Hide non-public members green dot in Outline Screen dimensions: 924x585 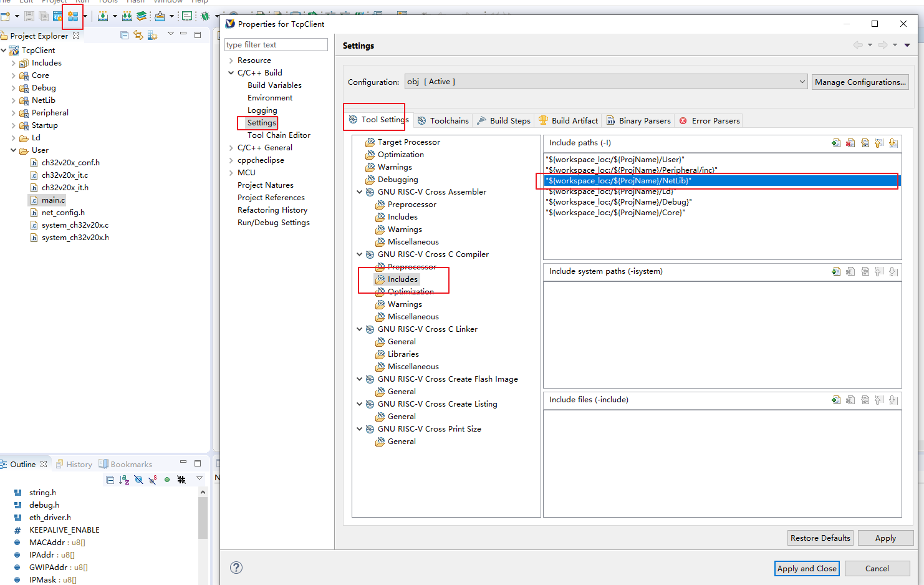click(167, 480)
